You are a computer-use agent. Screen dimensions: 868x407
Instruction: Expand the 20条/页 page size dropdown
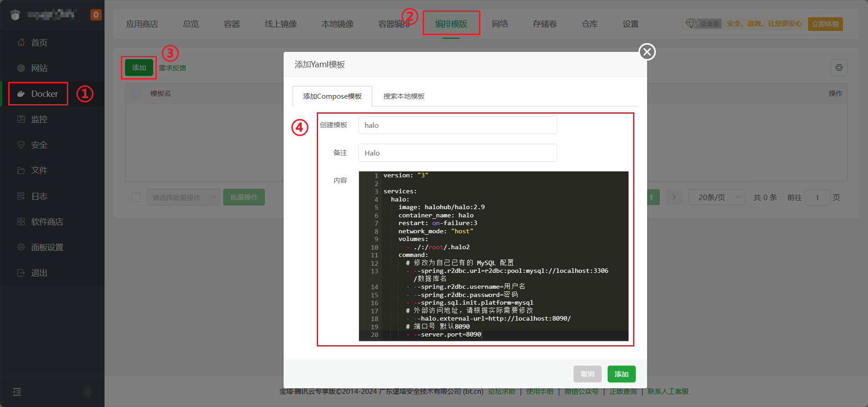pyautogui.click(x=716, y=197)
